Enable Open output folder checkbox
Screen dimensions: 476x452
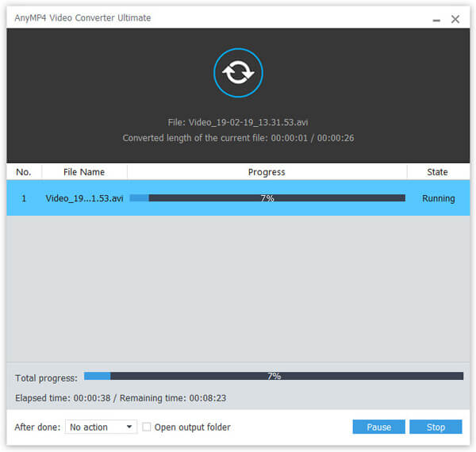tap(147, 427)
